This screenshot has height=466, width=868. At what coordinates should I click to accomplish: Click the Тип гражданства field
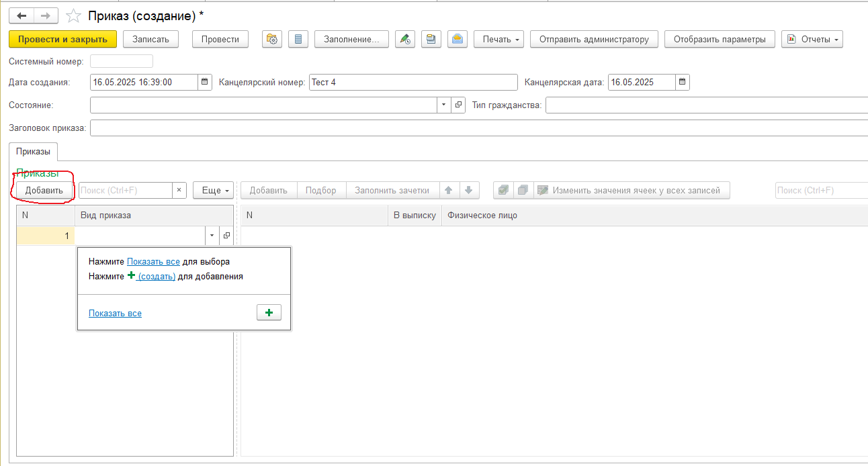click(x=707, y=105)
